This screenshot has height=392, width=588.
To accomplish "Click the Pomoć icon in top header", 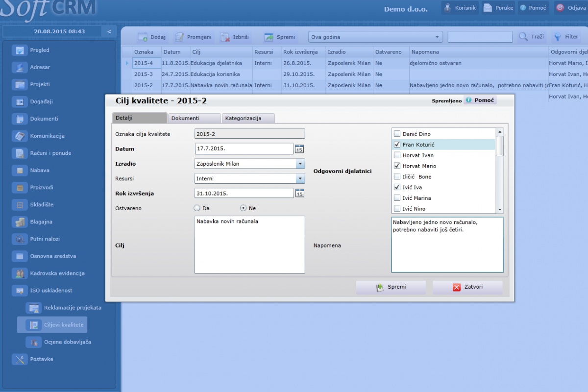I will [523, 8].
